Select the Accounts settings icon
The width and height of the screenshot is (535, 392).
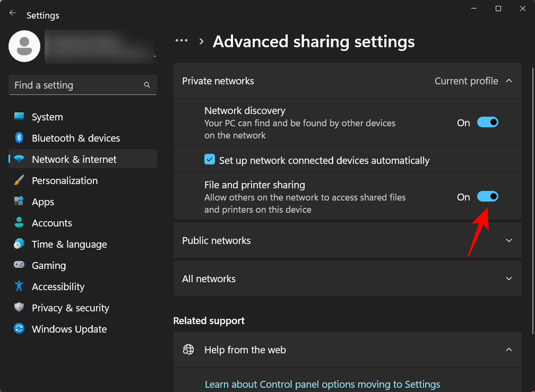pos(19,223)
